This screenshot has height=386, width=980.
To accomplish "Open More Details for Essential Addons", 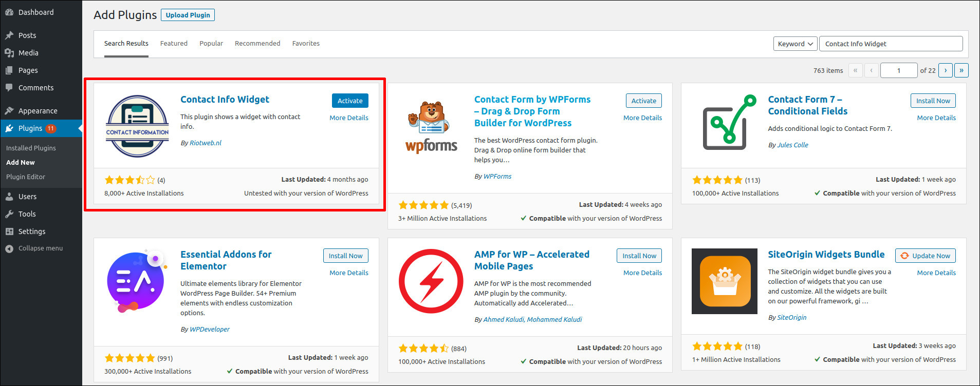I will 349,273.
